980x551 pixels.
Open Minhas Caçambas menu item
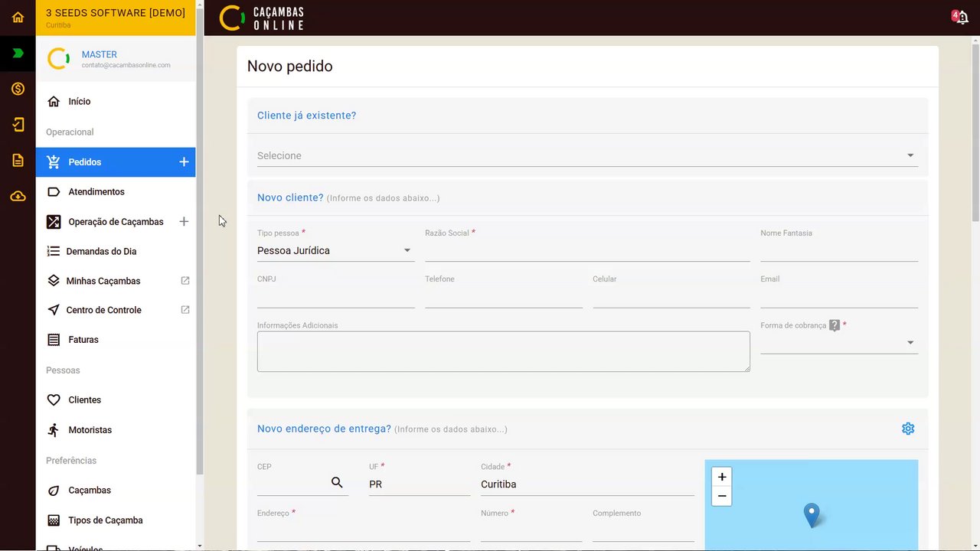click(x=116, y=281)
